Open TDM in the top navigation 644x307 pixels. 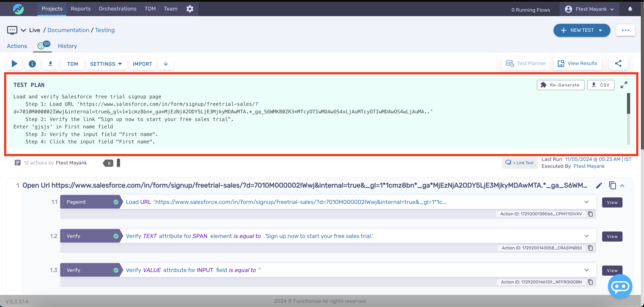[150, 9]
